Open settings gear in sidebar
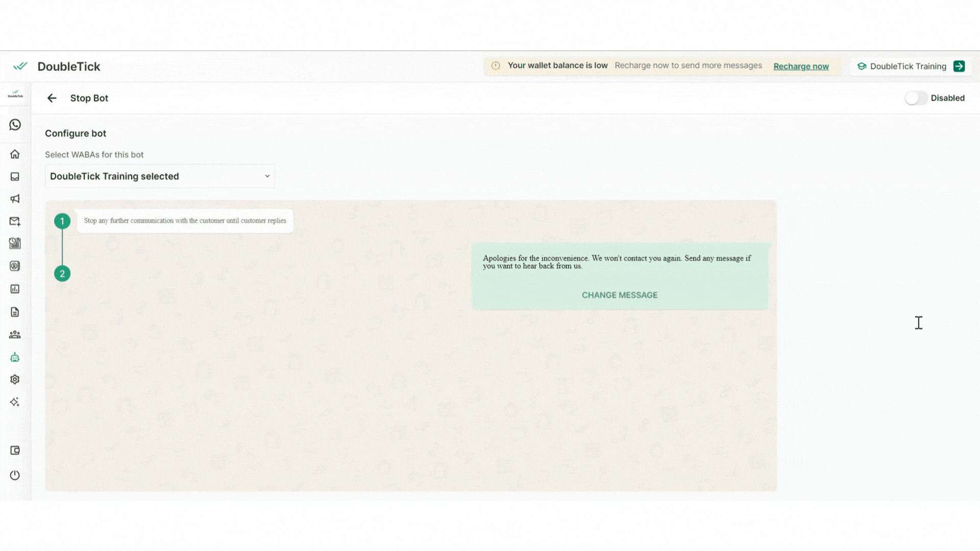The height and width of the screenshot is (551, 980). coord(15,380)
